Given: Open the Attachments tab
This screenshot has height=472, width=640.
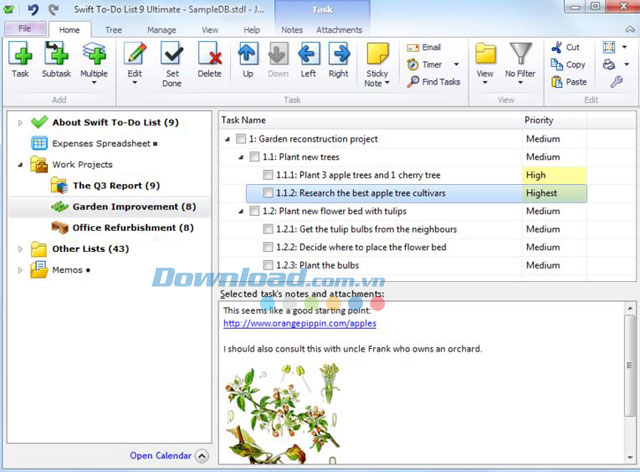Looking at the screenshot, I should point(339,30).
